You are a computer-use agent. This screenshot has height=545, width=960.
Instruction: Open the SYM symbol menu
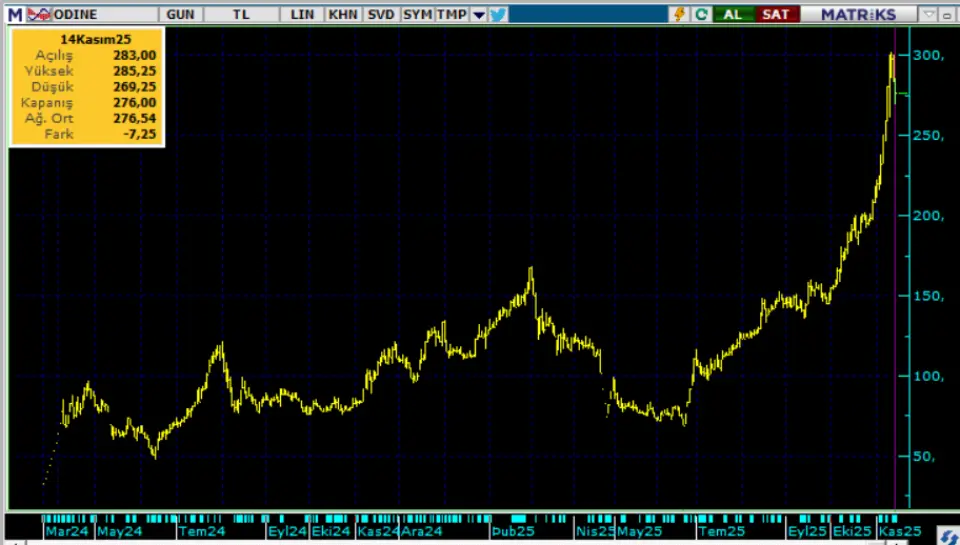[417, 14]
